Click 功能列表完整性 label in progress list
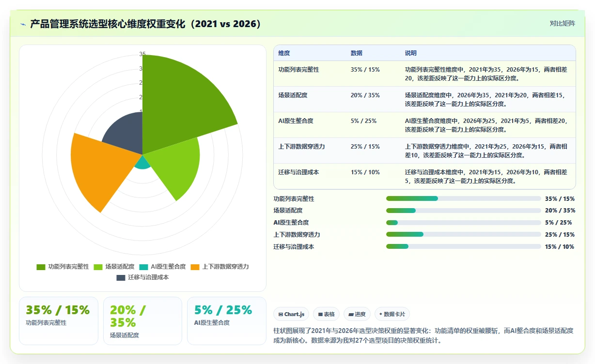Screen dimensions: 595x364 294,198
